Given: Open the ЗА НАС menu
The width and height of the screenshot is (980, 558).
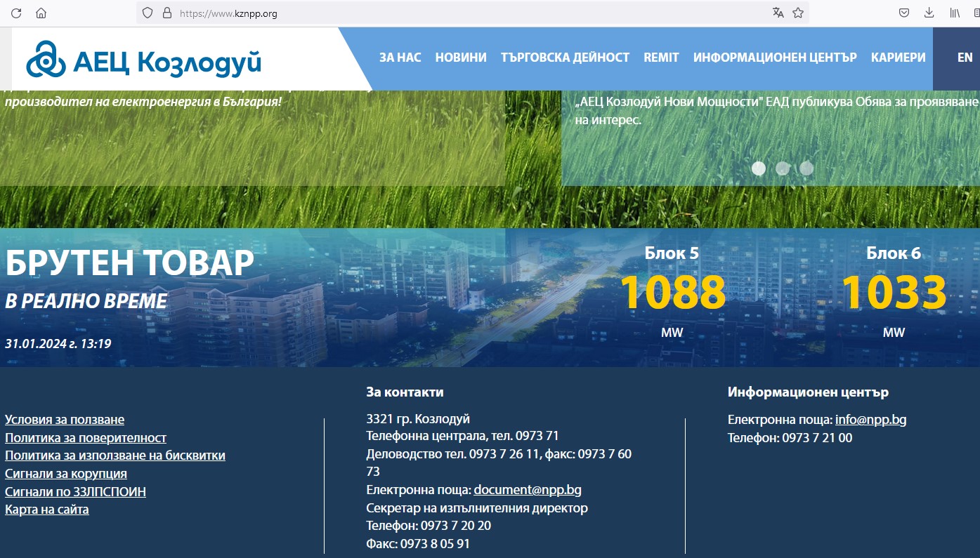Looking at the screenshot, I should pyautogui.click(x=400, y=58).
